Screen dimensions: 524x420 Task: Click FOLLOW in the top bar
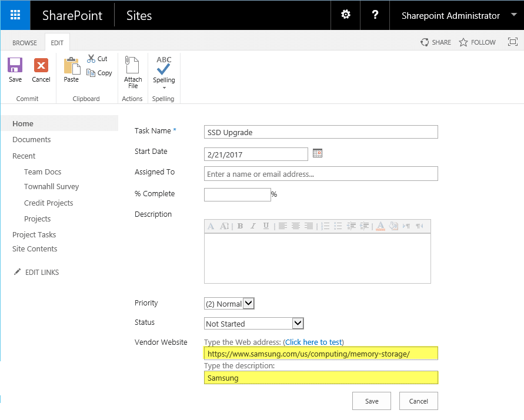(x=477, y=42)
